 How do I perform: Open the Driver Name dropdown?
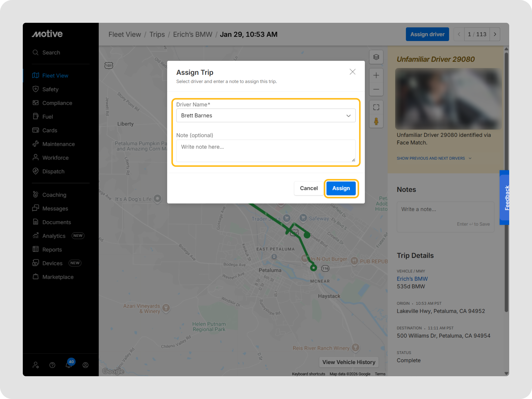click(266, 116)
